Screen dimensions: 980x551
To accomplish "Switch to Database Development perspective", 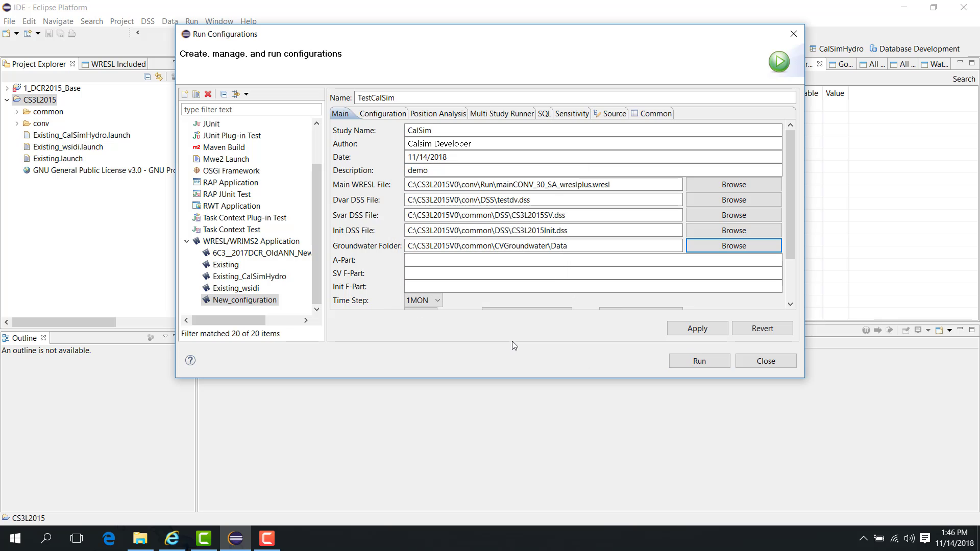I will tap(915, 49).
